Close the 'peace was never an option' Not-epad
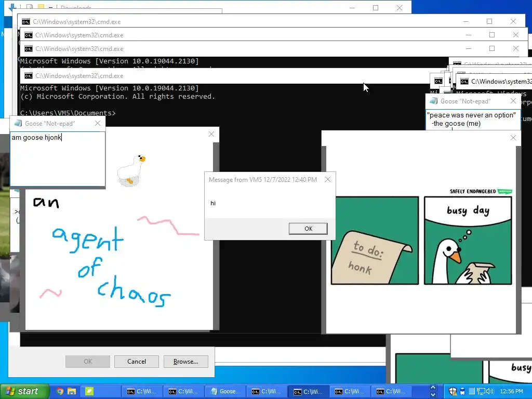532x399 pixels. [513, 101]
